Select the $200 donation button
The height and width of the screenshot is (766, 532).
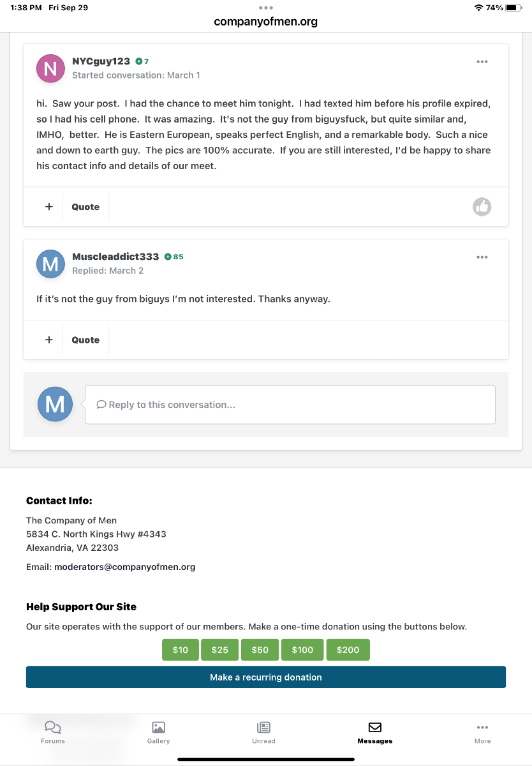(x=348, y=650)
